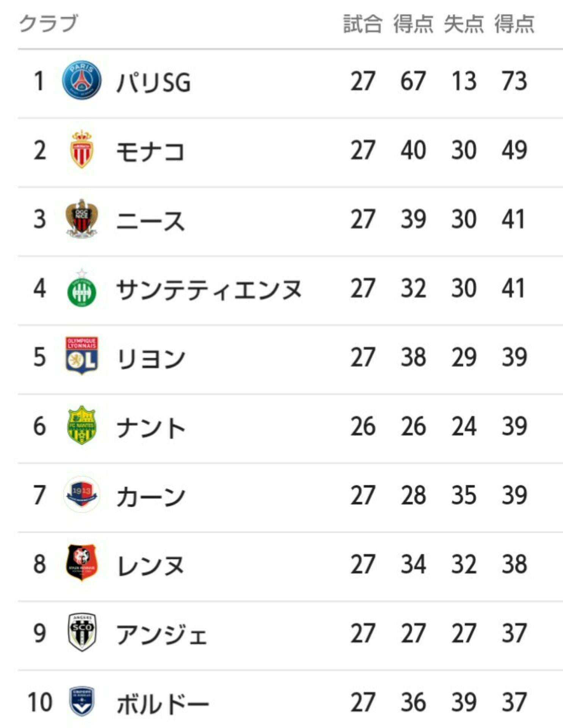Image resolution: width=563 pixels, height=728 pixels.
Task: Click the OGC Nice club crest
Action: (82, 218)
